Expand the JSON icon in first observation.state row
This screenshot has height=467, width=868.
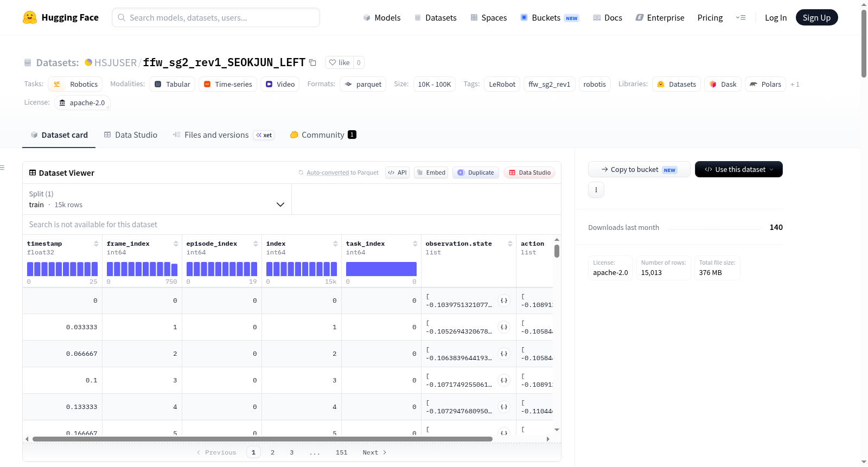(x=504, y=300)
